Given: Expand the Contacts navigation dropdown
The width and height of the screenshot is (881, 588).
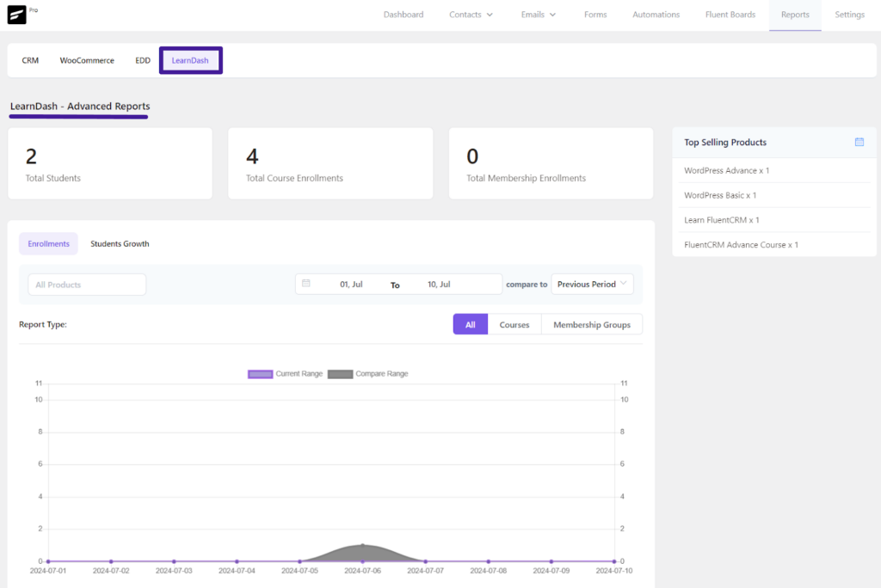Looking at the screenshot, I should coord(471,15).
